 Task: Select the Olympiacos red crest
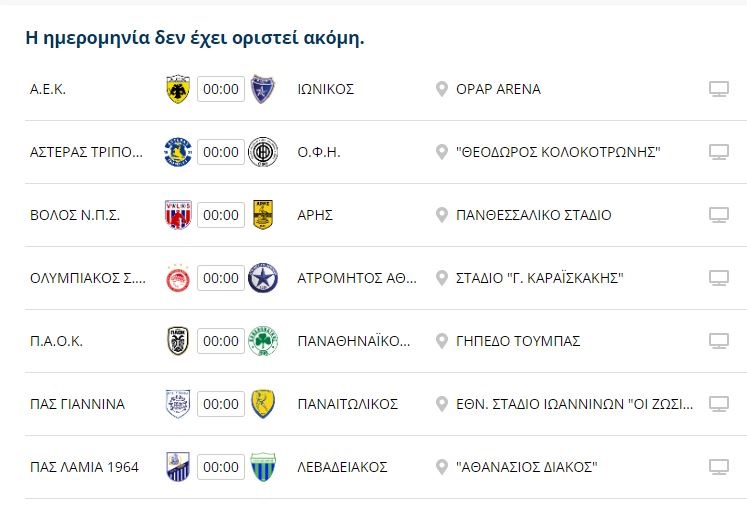(178, 278)
